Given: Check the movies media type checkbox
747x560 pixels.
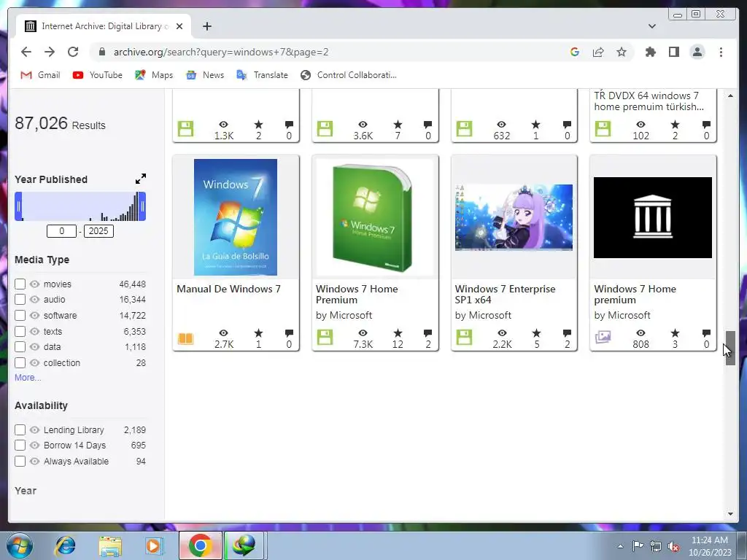Looking at the screenshot, I should click(20, 284).
